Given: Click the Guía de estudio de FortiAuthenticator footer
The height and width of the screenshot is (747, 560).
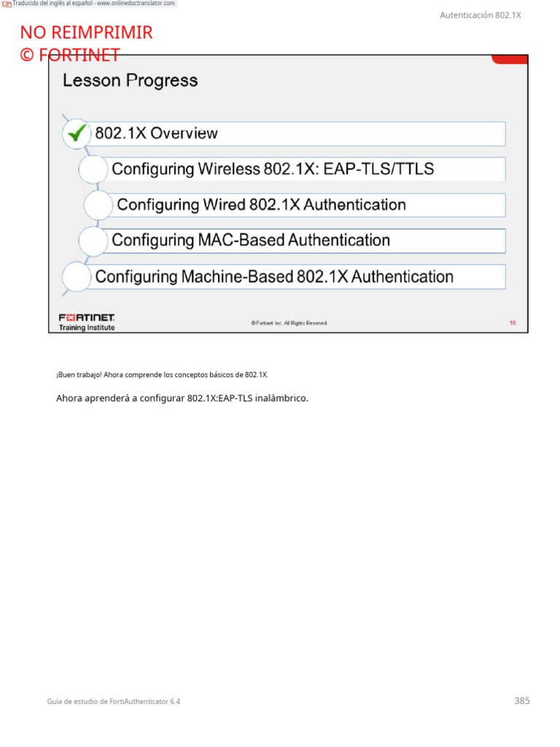Looking at the screenshot, I should (114, 701).
